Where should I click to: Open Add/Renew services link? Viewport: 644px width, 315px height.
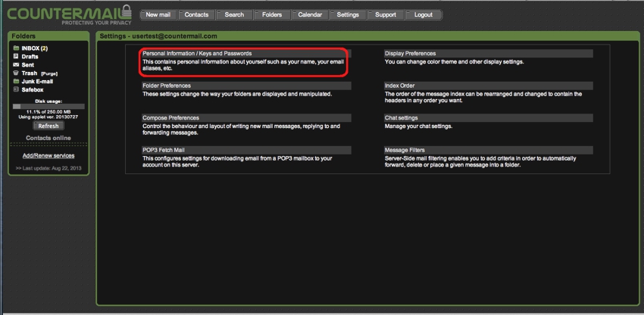[x=48, y=156]
